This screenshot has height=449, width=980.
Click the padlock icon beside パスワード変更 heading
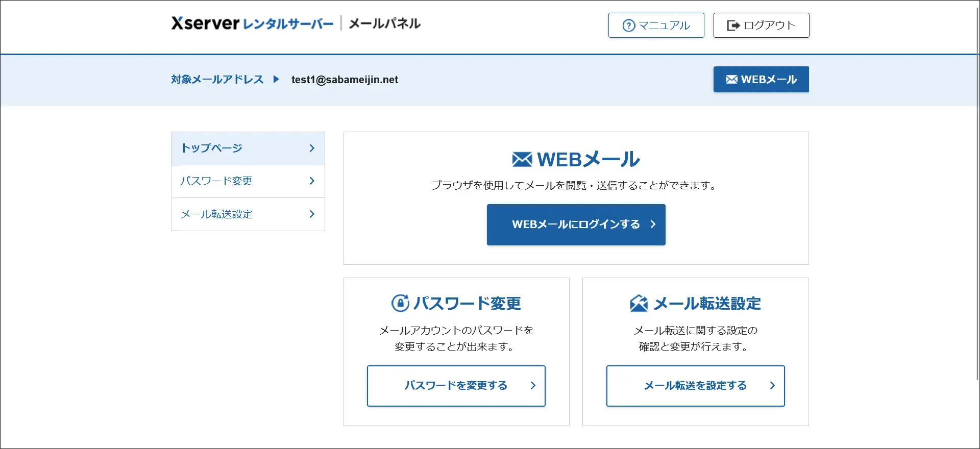point(400,303)
